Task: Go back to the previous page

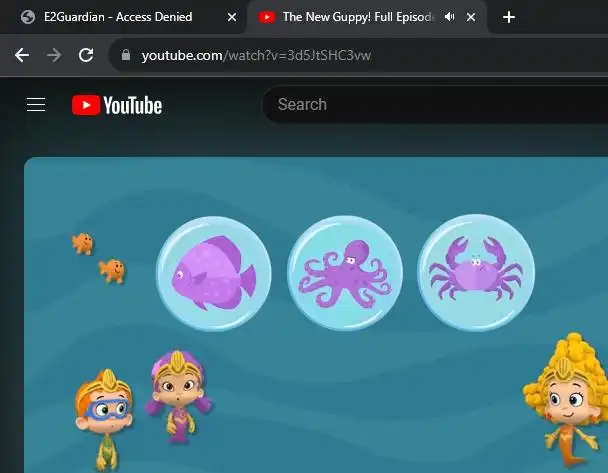Action: tap(22, 55)
